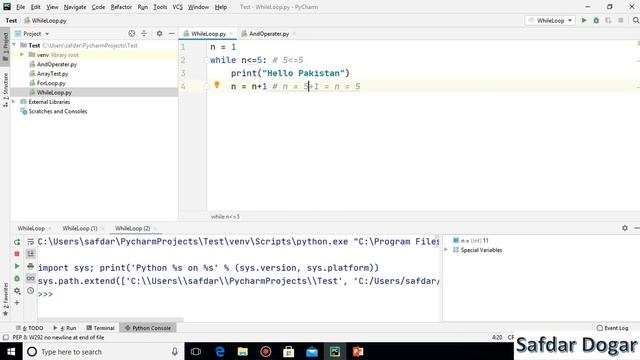Open Search Everywhere magnifier icon
Screen dimensions: 640x360
click(636, 20)
